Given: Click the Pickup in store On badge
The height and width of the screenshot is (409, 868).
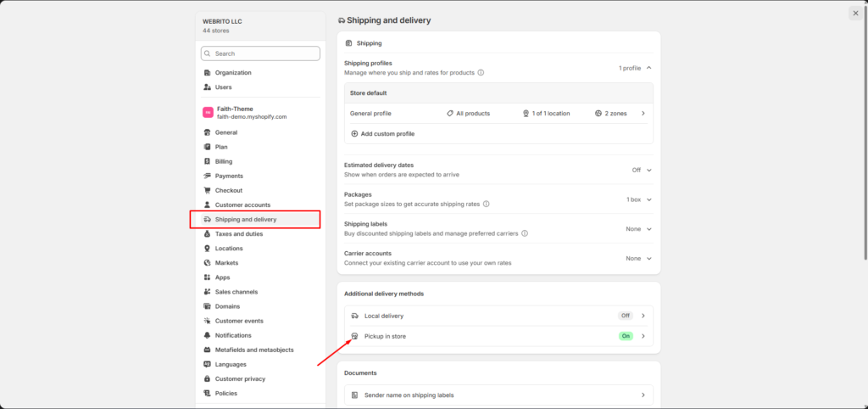Looking at the screenshot, I should (626, 336).
